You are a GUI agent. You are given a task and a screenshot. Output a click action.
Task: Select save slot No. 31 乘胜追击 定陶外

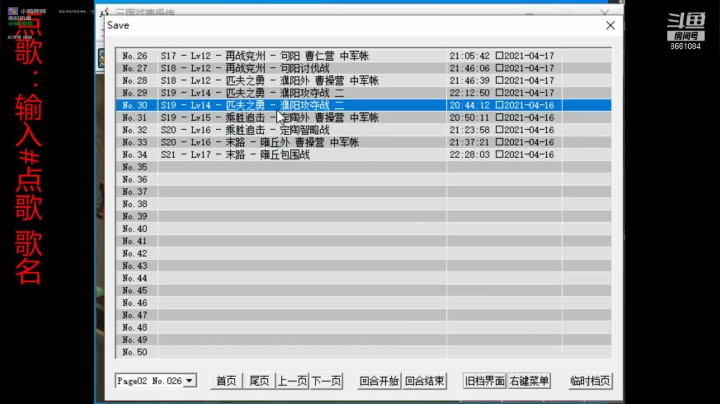(x=363, y=118)
